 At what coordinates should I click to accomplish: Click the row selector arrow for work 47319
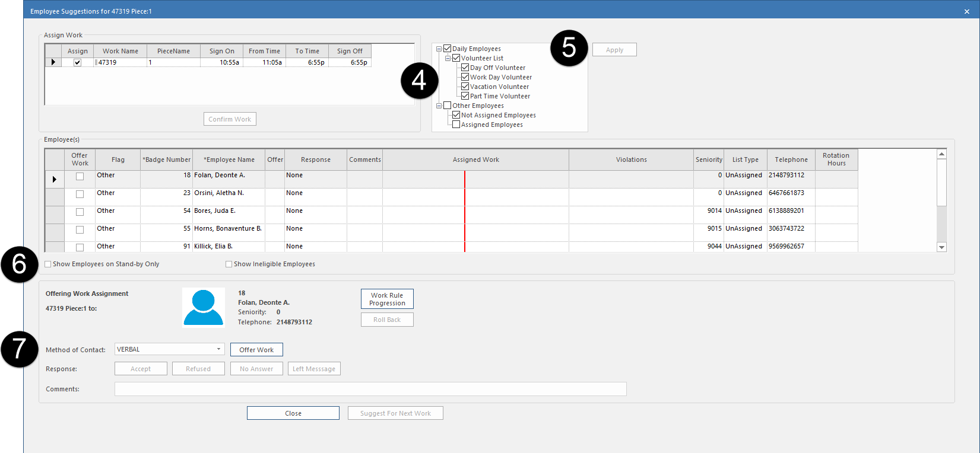click(x=53, y=62)
